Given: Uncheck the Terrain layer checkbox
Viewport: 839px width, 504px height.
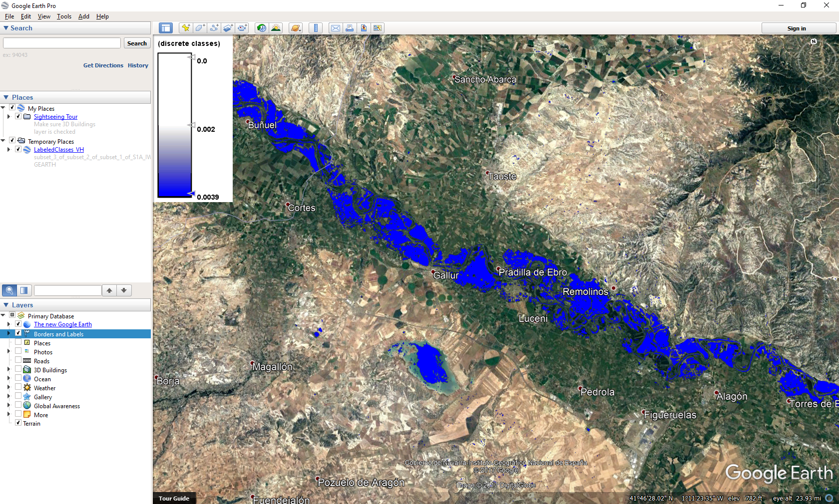Looking at the screenshot, I should 18,423.
